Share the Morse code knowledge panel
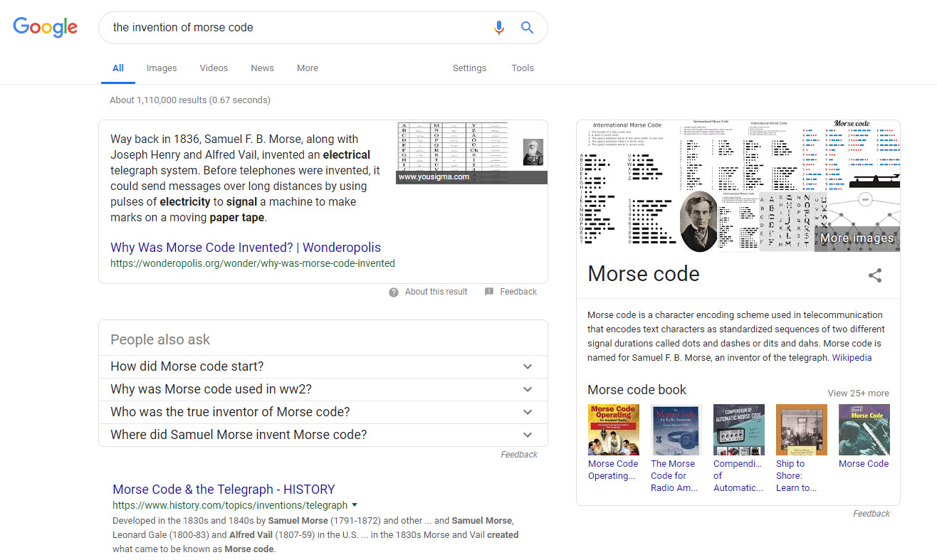937x560 pixels. (x=875, y=275)
